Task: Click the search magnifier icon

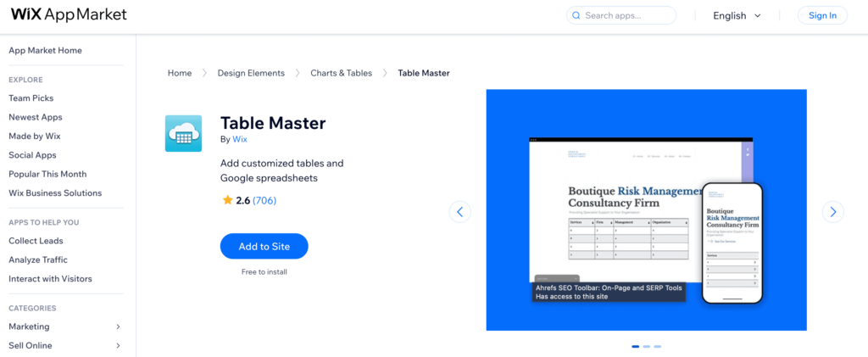Action: point(576,15)
